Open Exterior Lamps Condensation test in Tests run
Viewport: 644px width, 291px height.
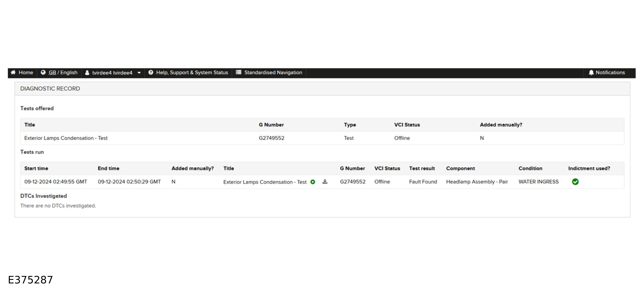point(265,182)
